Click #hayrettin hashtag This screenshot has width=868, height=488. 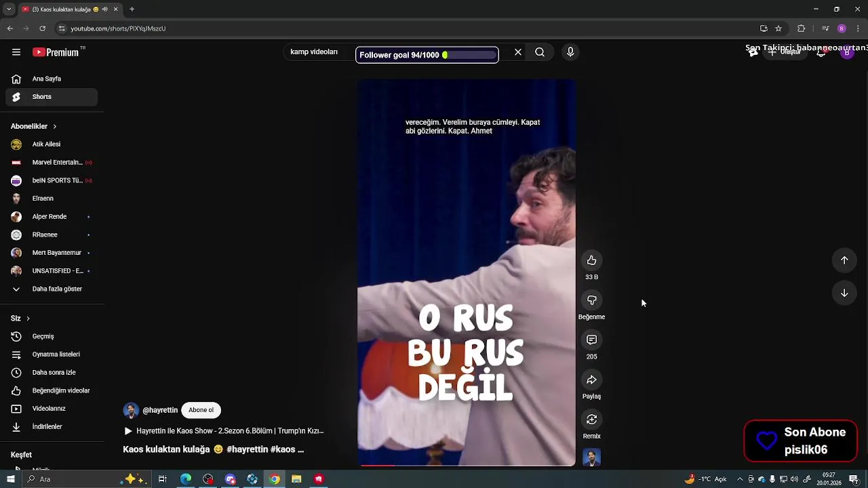247,449
